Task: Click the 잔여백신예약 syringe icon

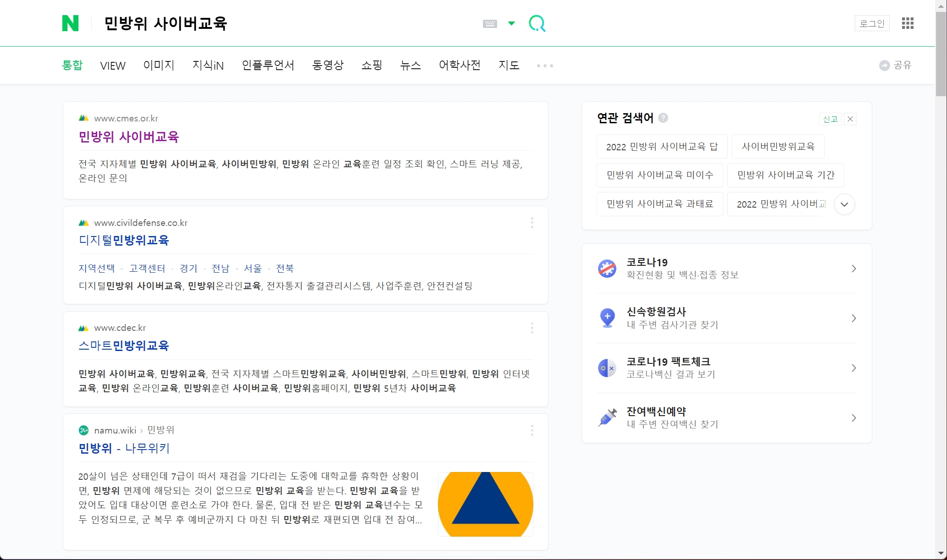Action: click(x=607, y=417)
